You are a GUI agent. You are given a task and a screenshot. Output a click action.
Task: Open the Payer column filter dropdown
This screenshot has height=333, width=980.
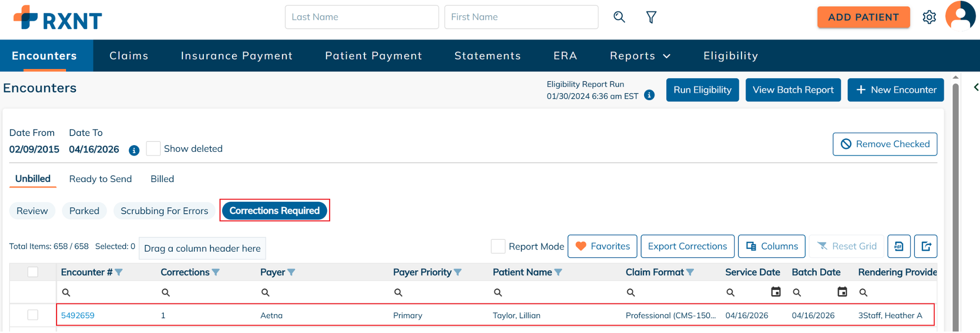291,272
